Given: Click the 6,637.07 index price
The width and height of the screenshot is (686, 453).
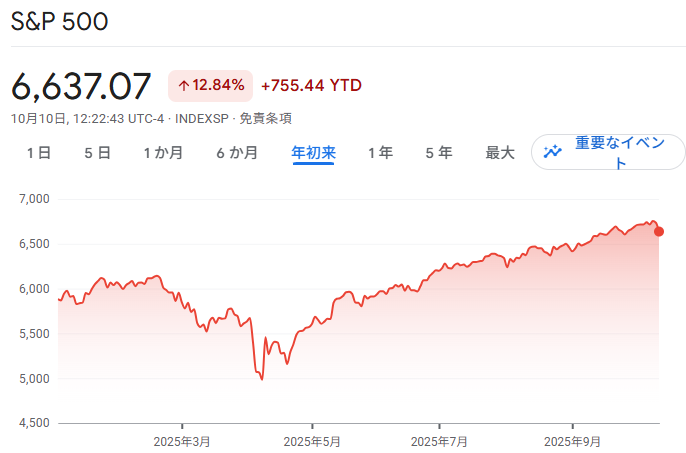Looking at the screenshot, I should point(81,86).
